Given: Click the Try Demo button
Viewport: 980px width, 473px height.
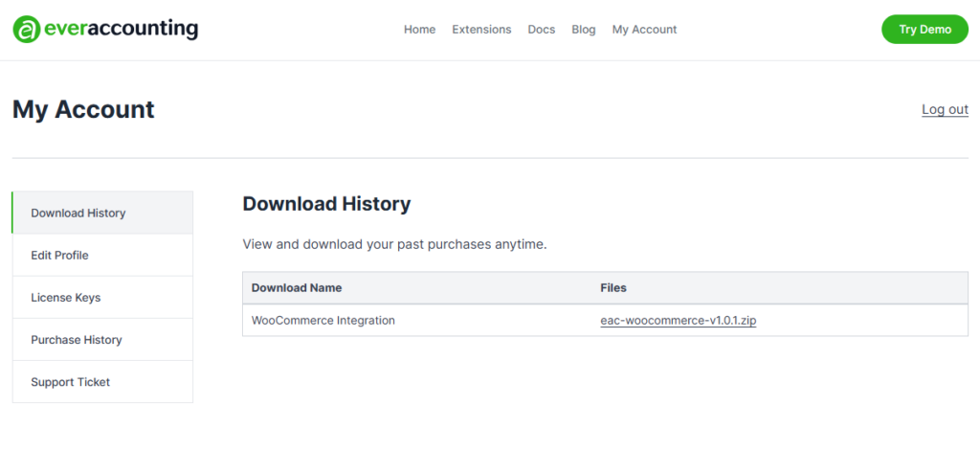Looking at the screenshot, I should click(925, 30).
